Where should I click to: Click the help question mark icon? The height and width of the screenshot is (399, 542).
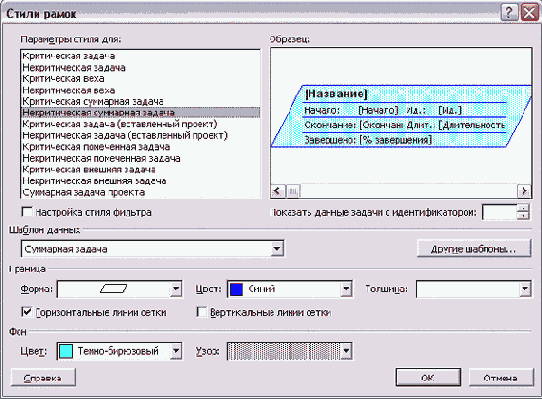(x=509, y=13)
